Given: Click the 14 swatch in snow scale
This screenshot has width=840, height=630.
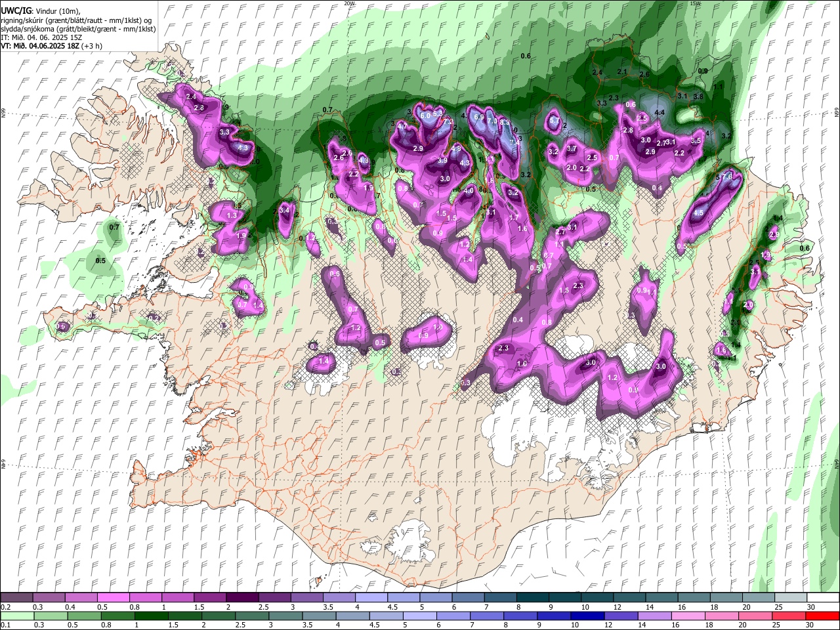Looking at the screenshot, I should [661, 598].
